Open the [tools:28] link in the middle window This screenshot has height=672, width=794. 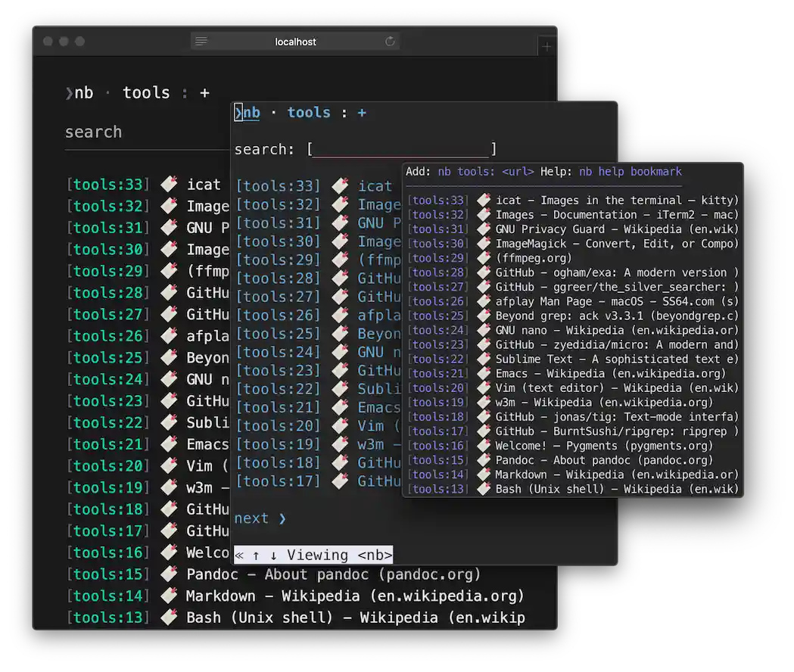[x=278, y=278]
